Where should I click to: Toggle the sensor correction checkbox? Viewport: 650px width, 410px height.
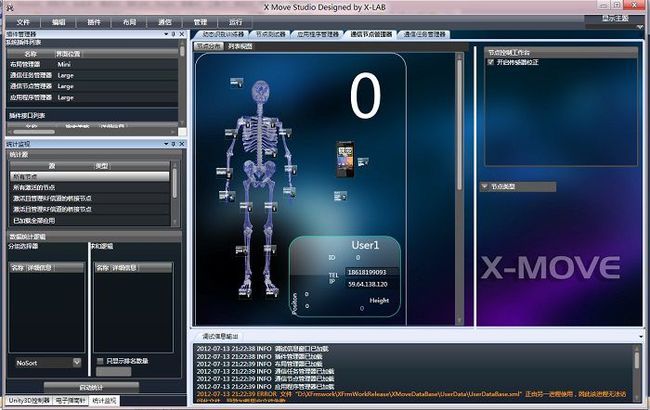click(491, 62)
